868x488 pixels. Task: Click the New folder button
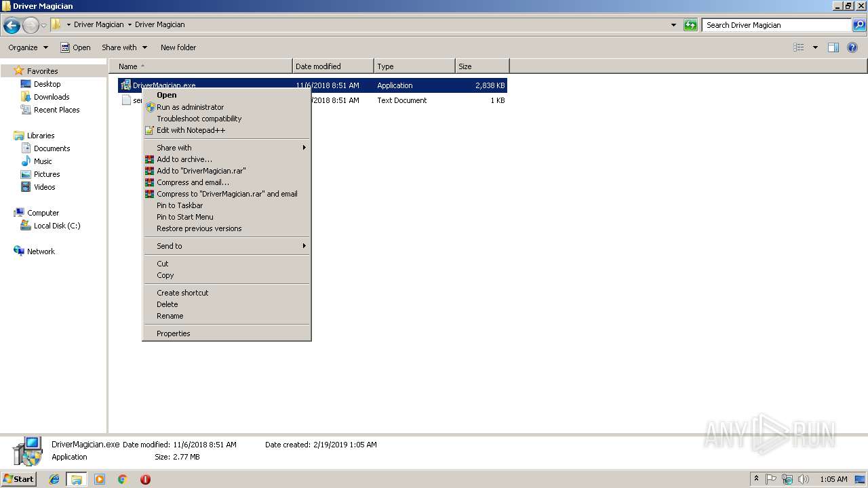click(x=178, y=47)
